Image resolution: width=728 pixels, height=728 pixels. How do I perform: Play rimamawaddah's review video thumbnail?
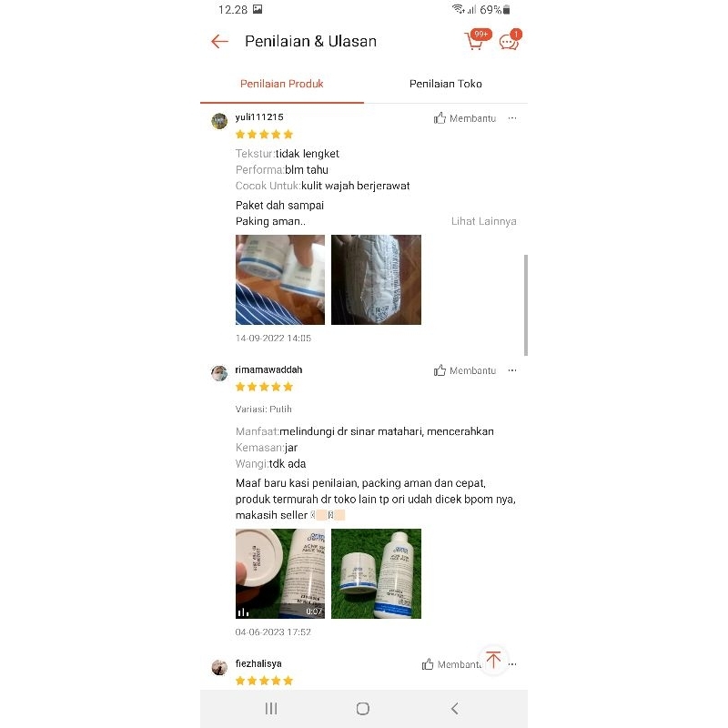coord(280,573)
